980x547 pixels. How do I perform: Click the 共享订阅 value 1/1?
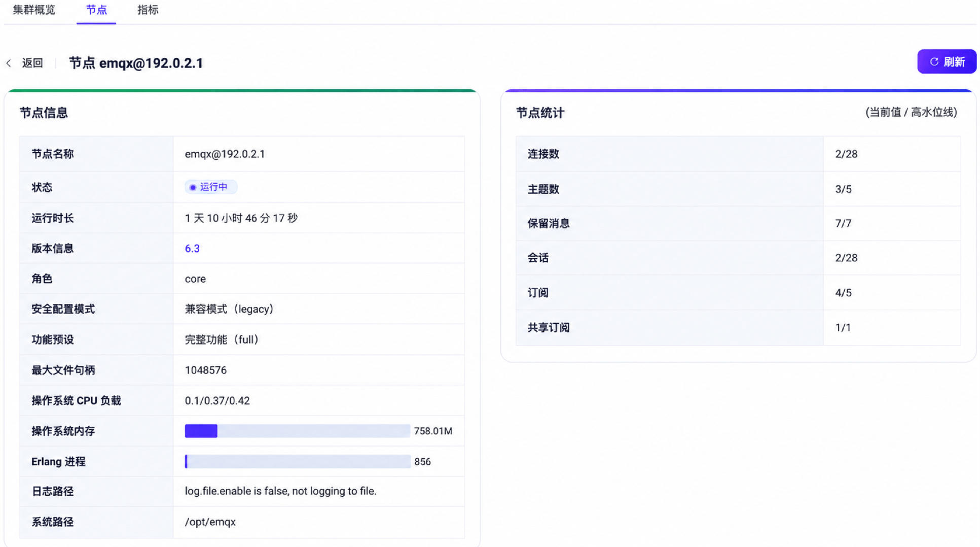coord(843,328)
